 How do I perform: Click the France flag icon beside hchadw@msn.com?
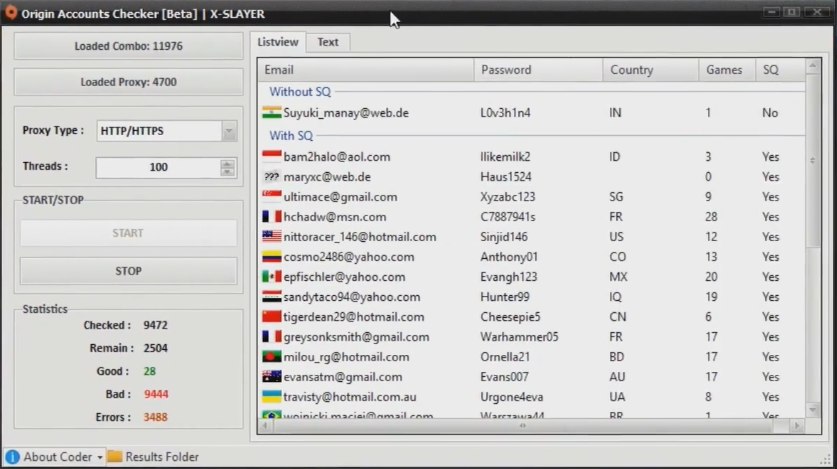(x=272, y=217)
